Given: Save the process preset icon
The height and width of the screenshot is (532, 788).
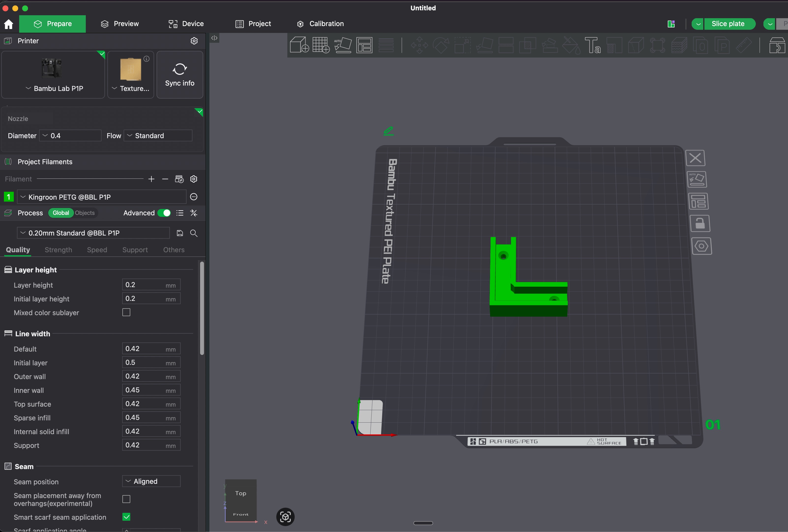Looking at the screenshot, I should [x=180, y=233].
